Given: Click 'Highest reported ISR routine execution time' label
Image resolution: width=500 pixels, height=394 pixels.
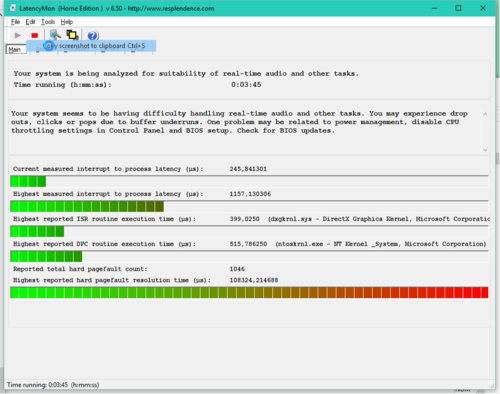Looking at the screenshot, I should click(104, 219).
